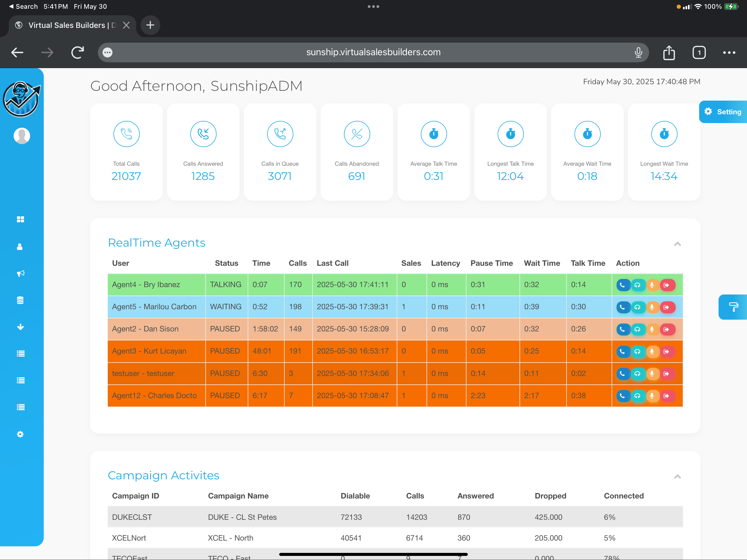Click teal headset listen icon for Agent5 row

pyautogui.click(x=637, y=307)
